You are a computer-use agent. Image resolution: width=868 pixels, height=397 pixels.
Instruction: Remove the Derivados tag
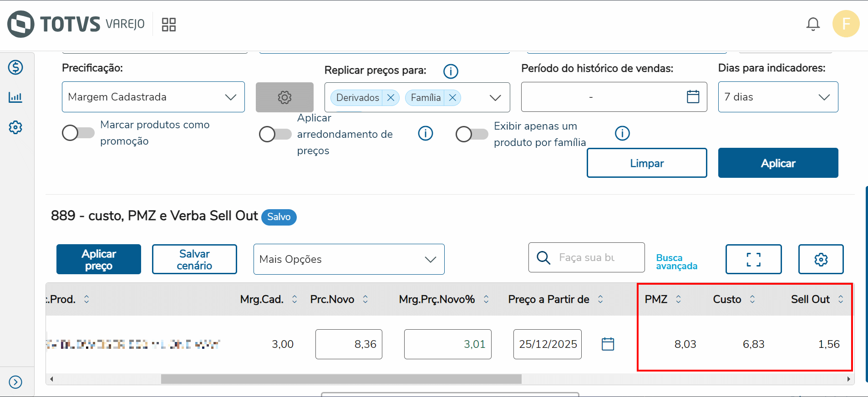(x=391, y=98)
